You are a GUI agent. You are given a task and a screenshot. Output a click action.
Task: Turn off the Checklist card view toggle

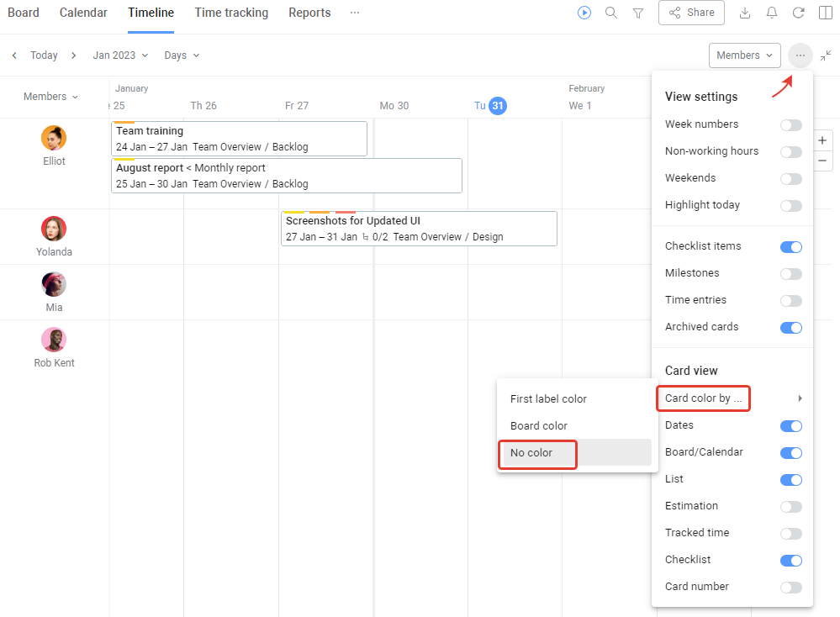pos(790,560)
